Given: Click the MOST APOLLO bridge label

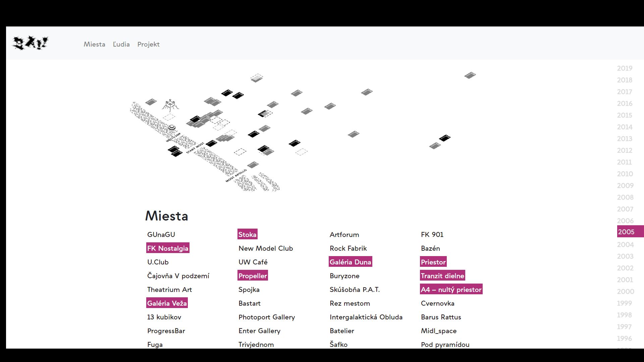Looking at the screenshot, I should click(236, 176).
